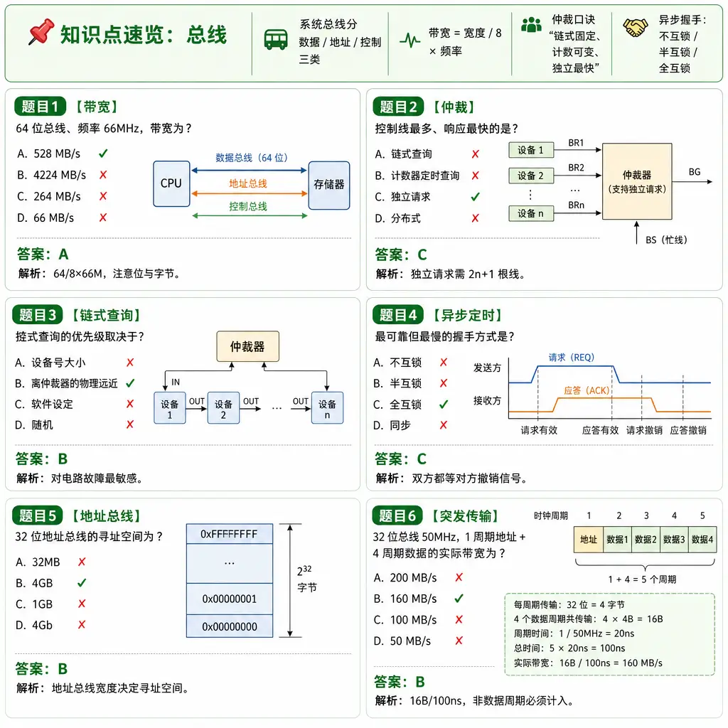Viewport: 728px width, 728px height.
Task: Click the red pushpin icon in the header
Action: (41, 31)
